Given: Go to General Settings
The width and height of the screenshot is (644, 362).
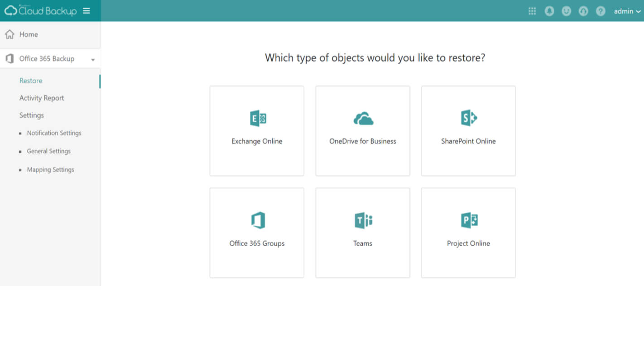Looking at the screenshot, I should [x=49, y=151].
